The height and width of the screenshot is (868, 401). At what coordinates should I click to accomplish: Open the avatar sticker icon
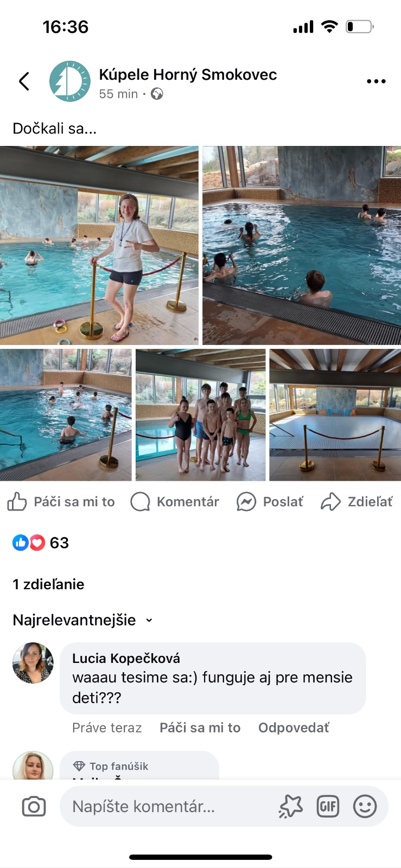[290, 807]
